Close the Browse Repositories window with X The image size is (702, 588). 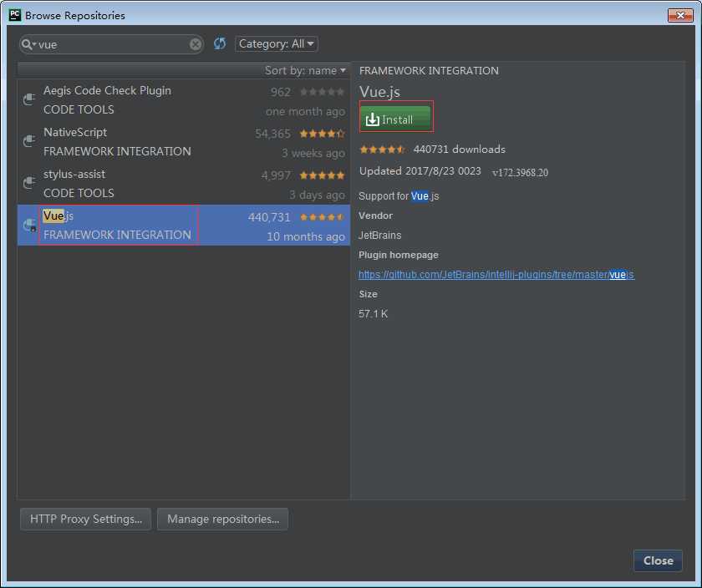[680, 15]
